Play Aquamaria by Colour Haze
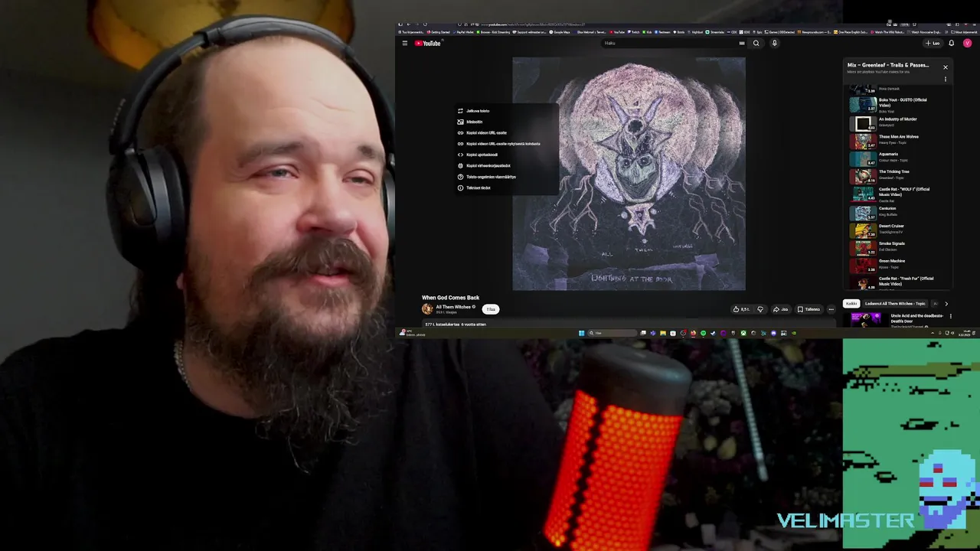Viewport: 980px width, 551px height. (x=899, y=158)
